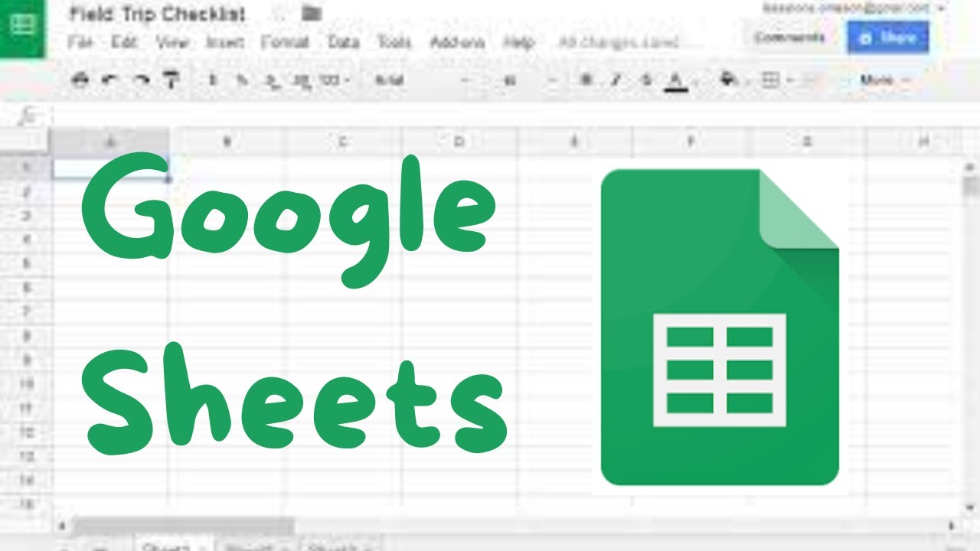
Task: Select column G header
Action: point(808,142)
